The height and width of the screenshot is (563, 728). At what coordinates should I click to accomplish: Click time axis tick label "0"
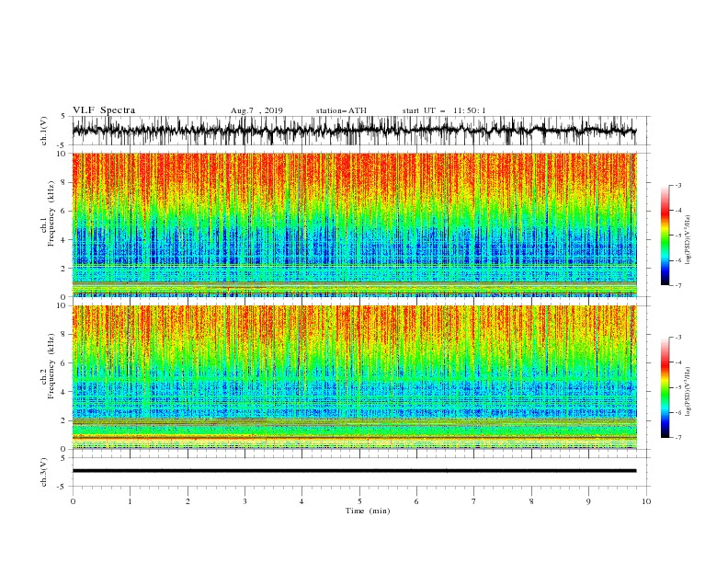click(x=73, y=501)
